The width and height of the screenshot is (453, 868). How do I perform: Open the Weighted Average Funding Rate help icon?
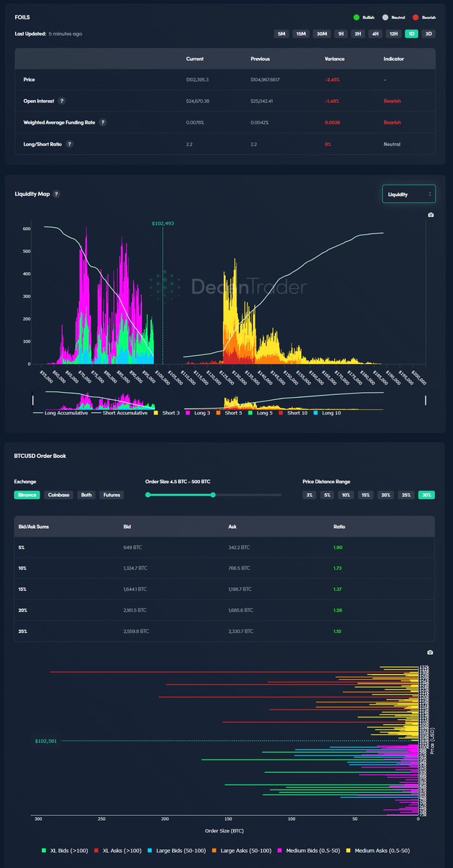coord(103,122)
